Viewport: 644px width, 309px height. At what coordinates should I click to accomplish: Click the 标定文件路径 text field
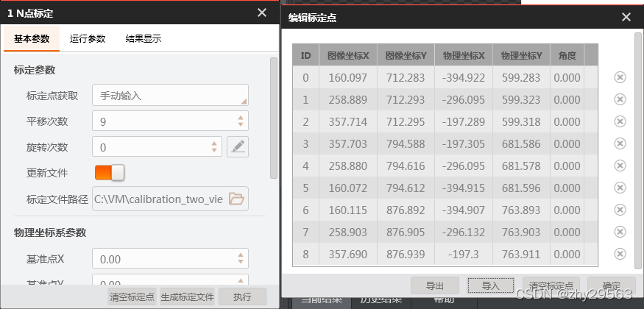[171, 199]
